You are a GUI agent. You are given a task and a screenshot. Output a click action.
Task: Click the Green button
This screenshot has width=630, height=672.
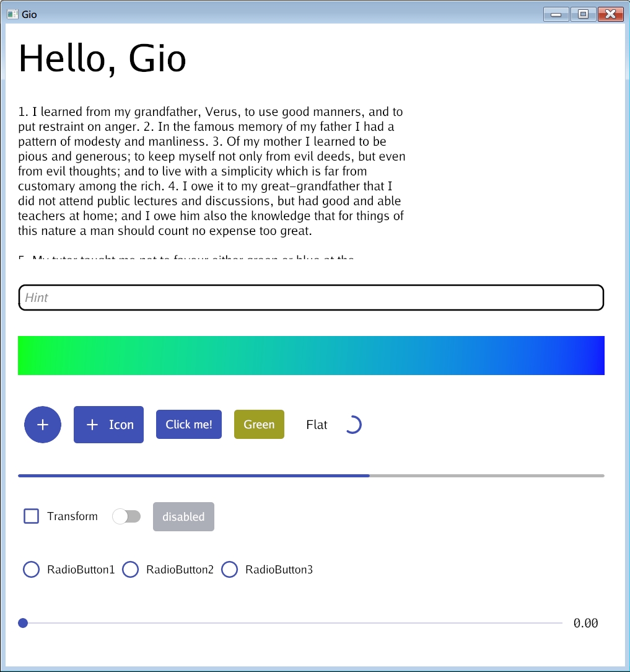259,425
